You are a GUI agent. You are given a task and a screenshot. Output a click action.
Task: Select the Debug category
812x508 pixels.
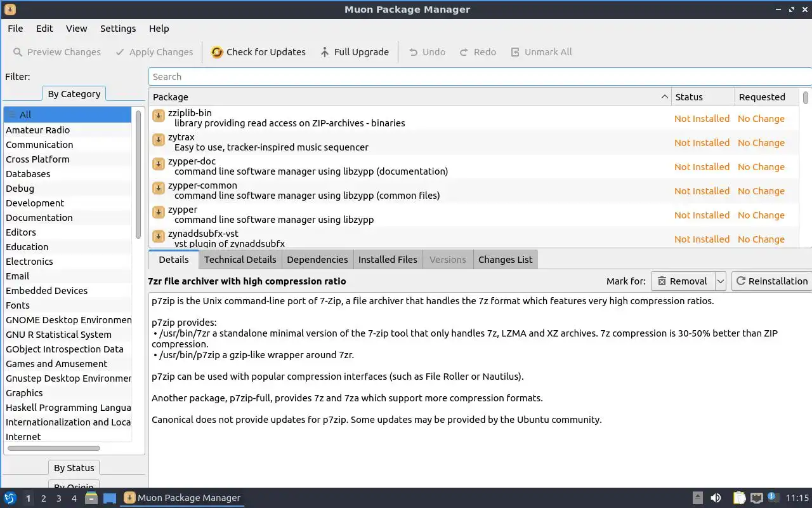click(x=67, y=189)
